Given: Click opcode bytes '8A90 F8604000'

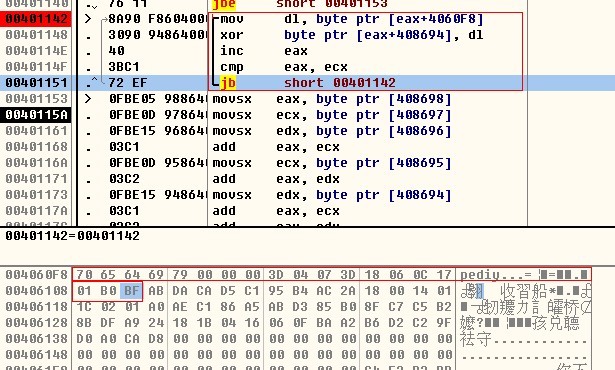Looking at the screenshot, I should [158, 19].
